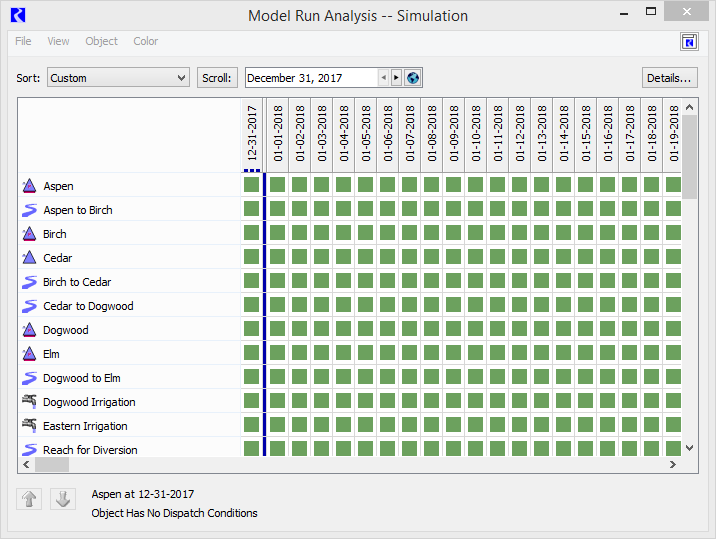Viewport: 716px width, 539px height.
Task: Click the Details... button
Action: click(x=669, y=78)
